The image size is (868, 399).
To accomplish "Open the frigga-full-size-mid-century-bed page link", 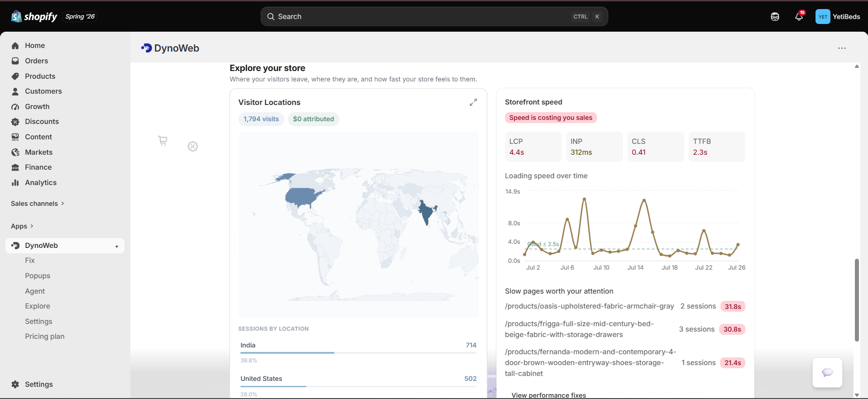I will [579, 329].
